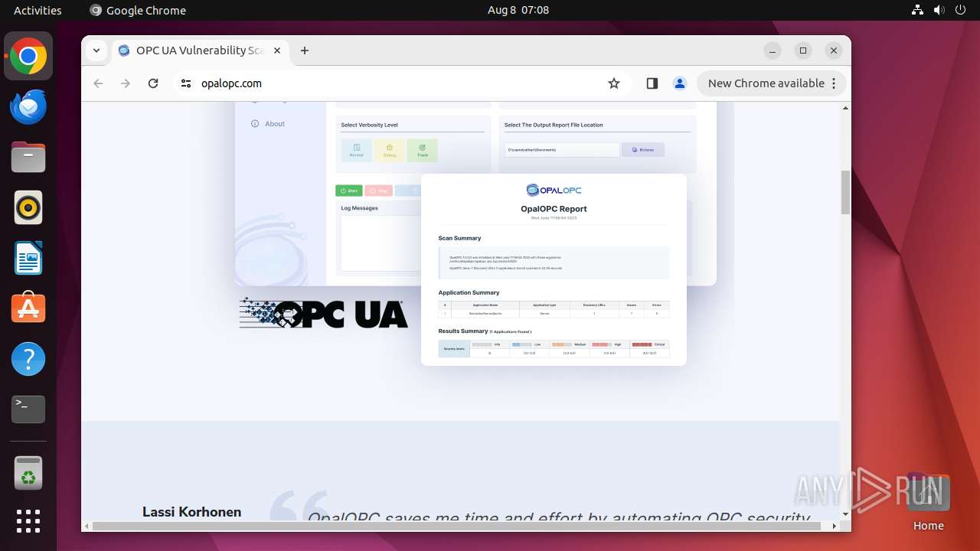Open a new tab with the plus button

(305, 51)
